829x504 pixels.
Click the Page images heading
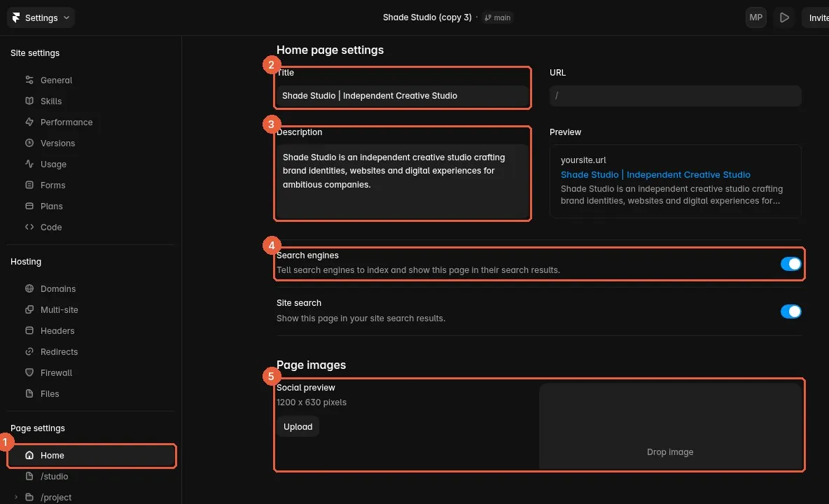coord(311,365)
